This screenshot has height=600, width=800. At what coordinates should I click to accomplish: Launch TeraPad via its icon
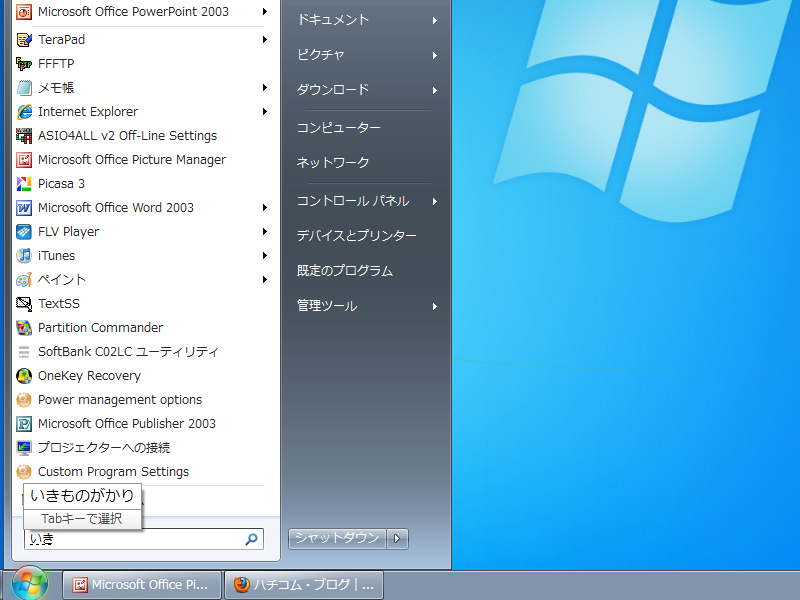(23, 39)
